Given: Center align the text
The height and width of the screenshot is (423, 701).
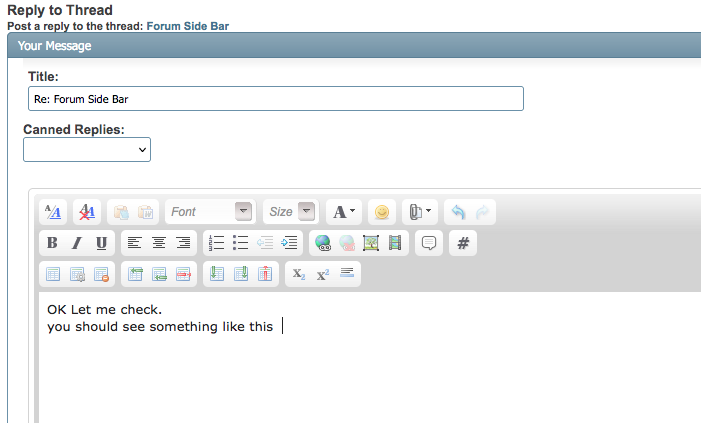Looking at the screenshot, I should pyautogui.click(x=159, y=243).
